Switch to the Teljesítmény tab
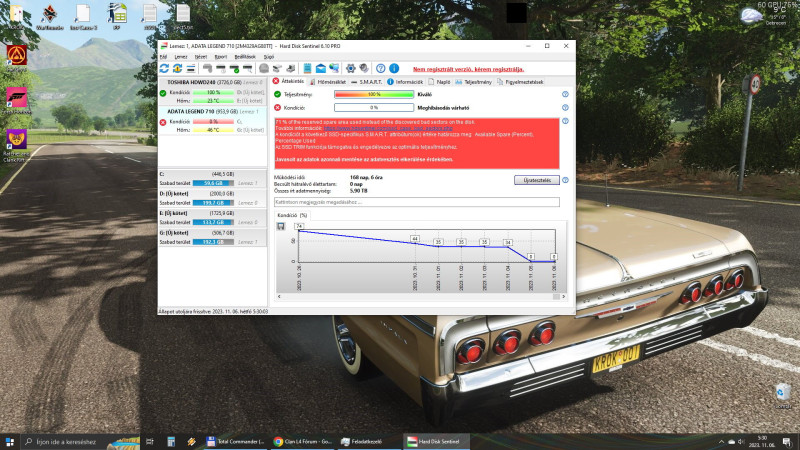The height and width of the screenshot is (450, 800). [x=473, y=82]
